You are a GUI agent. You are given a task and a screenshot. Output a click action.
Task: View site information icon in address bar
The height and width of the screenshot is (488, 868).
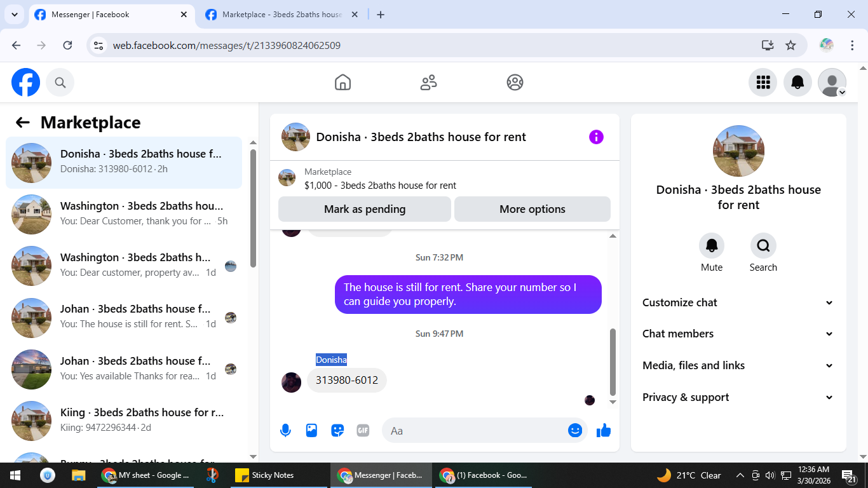point(98,45)
